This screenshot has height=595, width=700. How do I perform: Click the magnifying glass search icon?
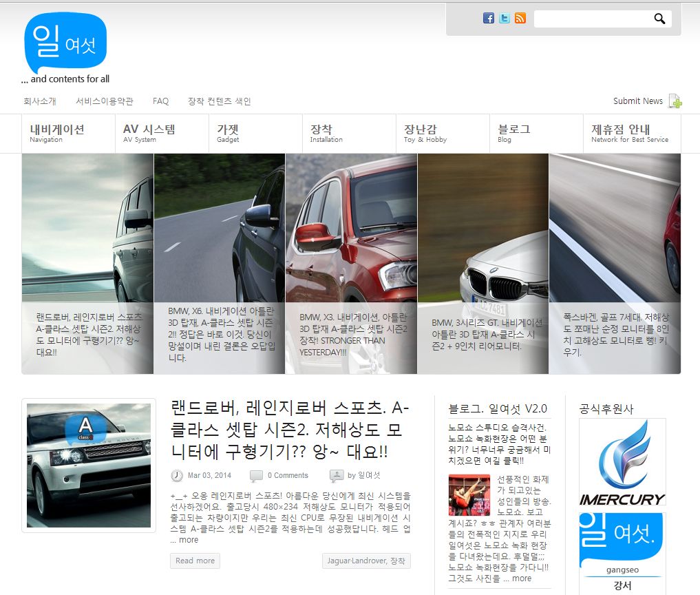click(x=659, y=19)
